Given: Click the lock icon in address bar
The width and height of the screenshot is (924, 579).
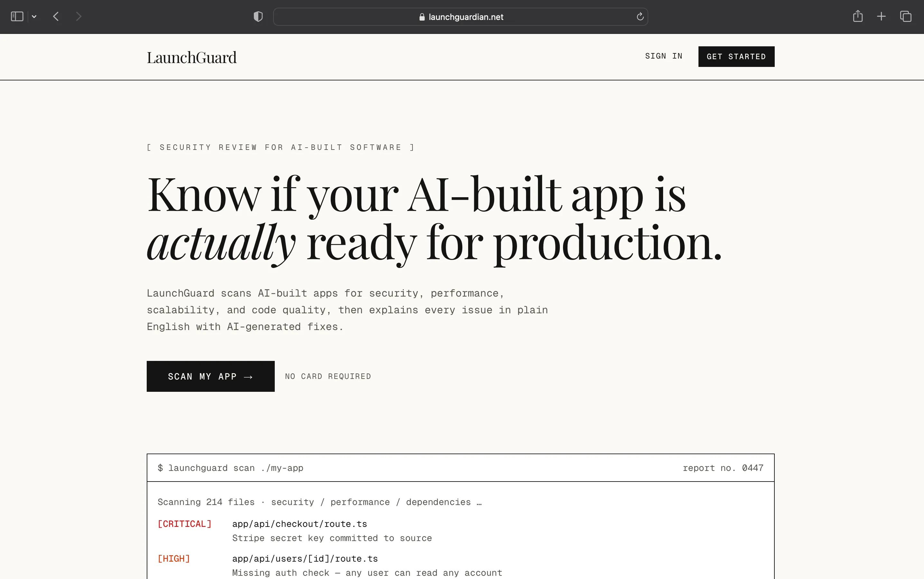Looking at the screenshot, I should (x=421, y=17).
